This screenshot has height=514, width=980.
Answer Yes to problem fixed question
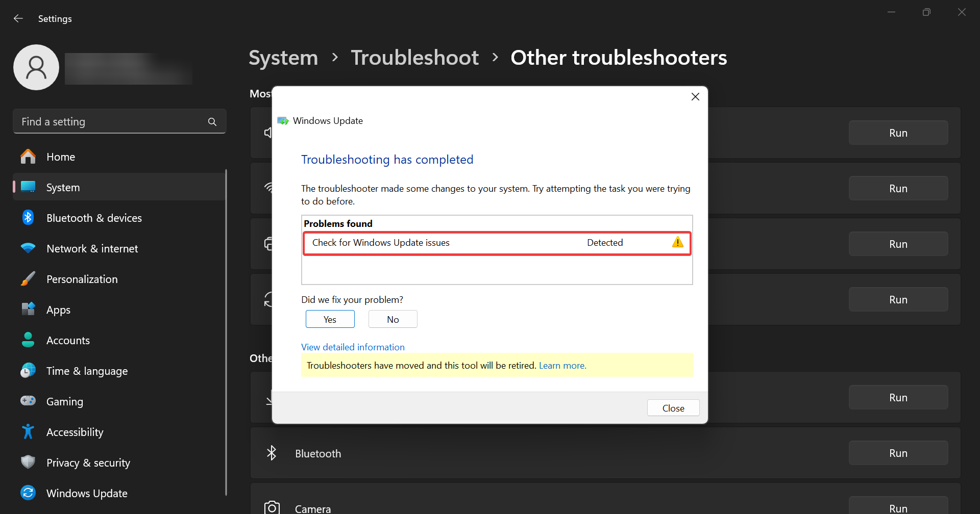(330, 319)
